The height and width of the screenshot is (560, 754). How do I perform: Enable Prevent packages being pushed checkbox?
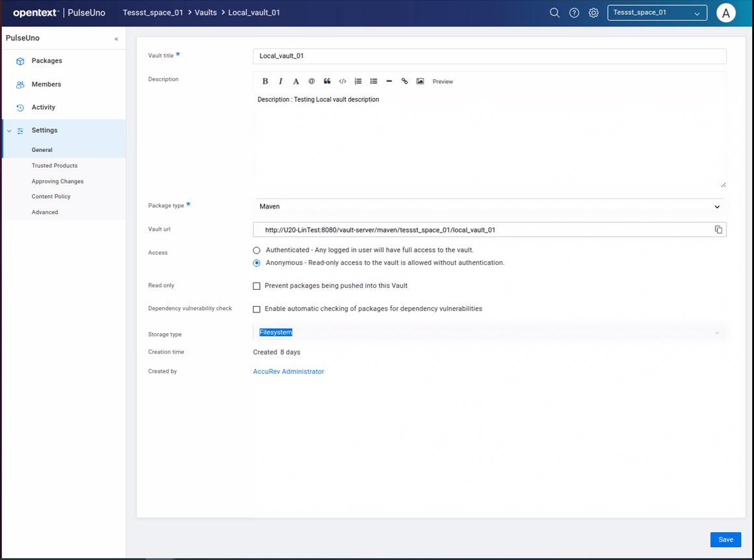tap(257, 286)
